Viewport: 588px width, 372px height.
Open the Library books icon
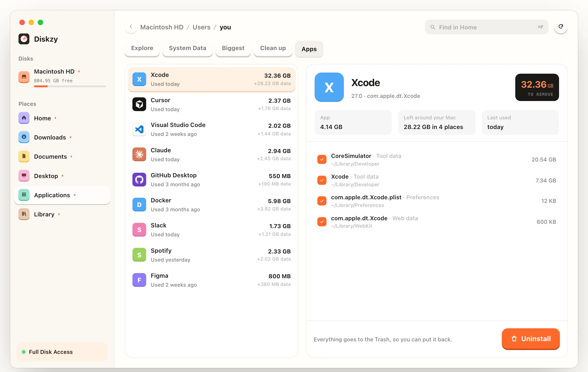click(x=24, y=214)
